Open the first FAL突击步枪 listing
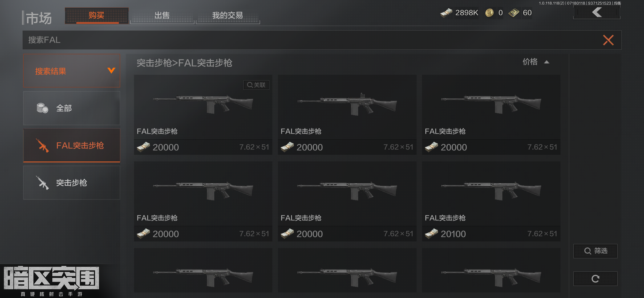 [203, 115]
